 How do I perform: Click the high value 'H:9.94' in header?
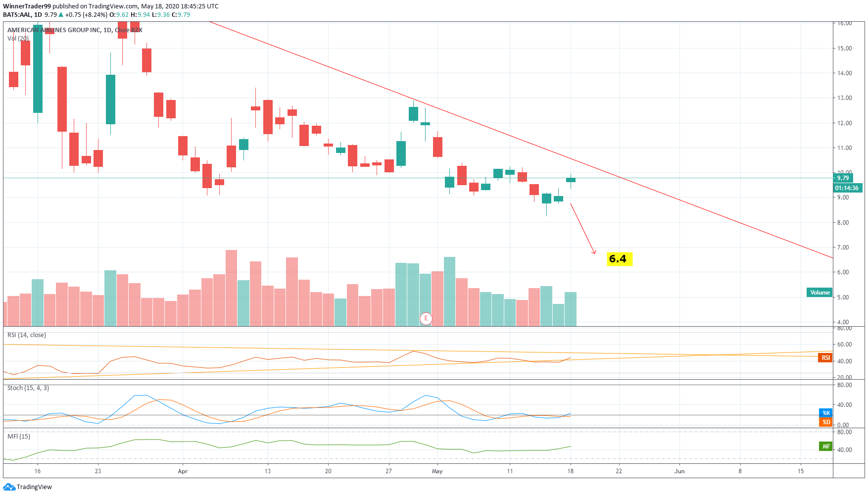(x=140, y=15)
